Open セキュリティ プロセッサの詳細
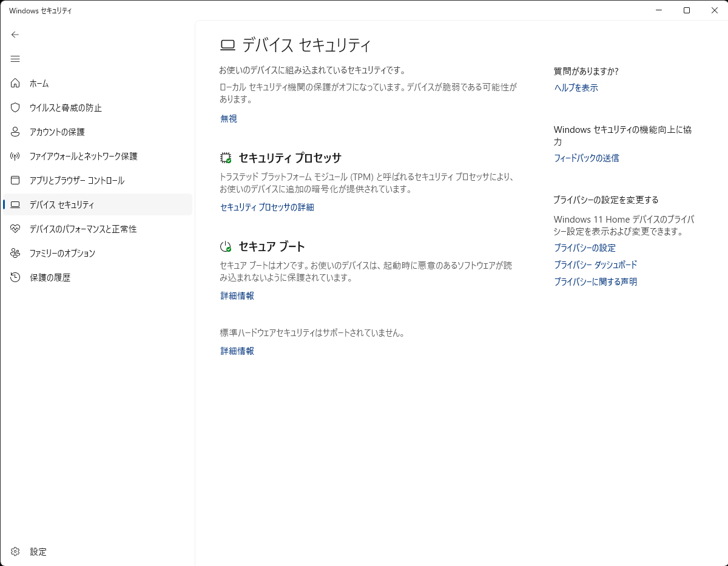The width and height of the screenshot is (728, 566). pos(266,207)
